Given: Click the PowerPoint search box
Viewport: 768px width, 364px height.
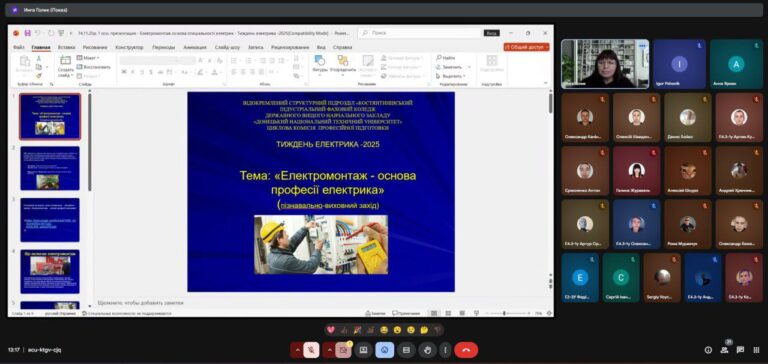Looking at the screenshot, I should (x=420, y=33).
